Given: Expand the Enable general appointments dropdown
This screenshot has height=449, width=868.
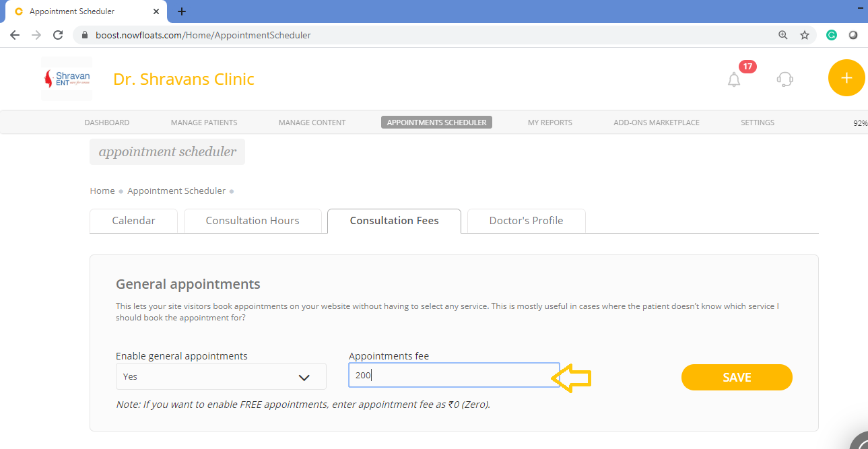Looking at the screenshot, I should pos(221,376).
